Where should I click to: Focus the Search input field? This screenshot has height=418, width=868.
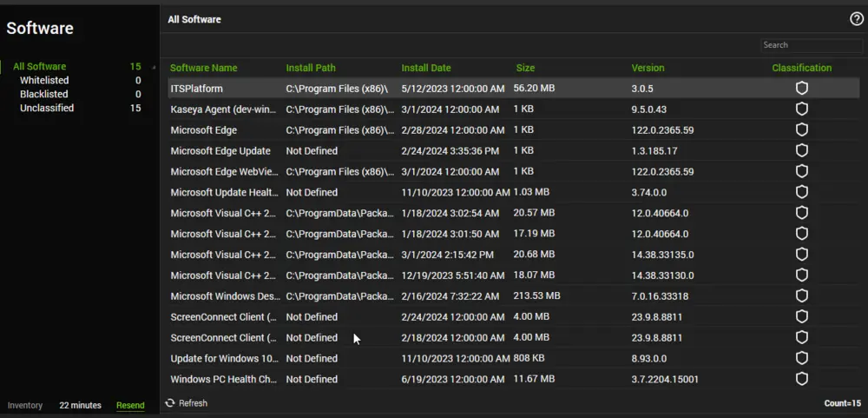tap(811, 45)
